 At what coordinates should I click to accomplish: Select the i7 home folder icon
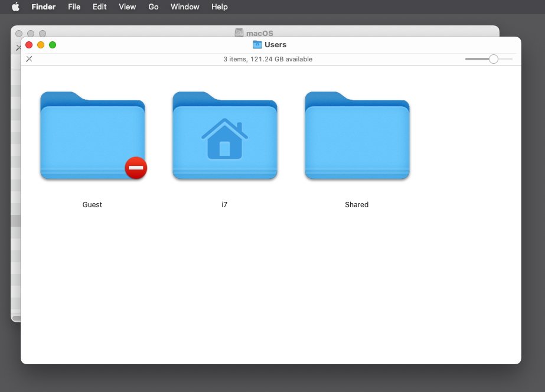[224, 137]
